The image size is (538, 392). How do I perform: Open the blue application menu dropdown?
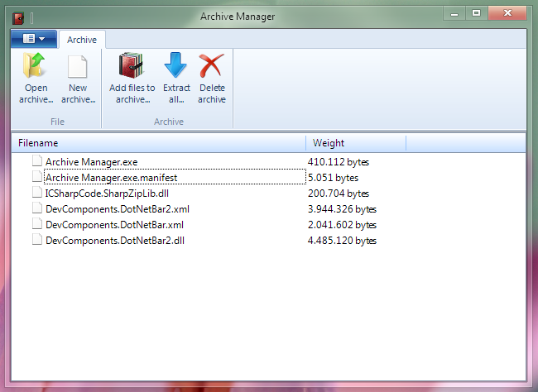click(34, 39)
